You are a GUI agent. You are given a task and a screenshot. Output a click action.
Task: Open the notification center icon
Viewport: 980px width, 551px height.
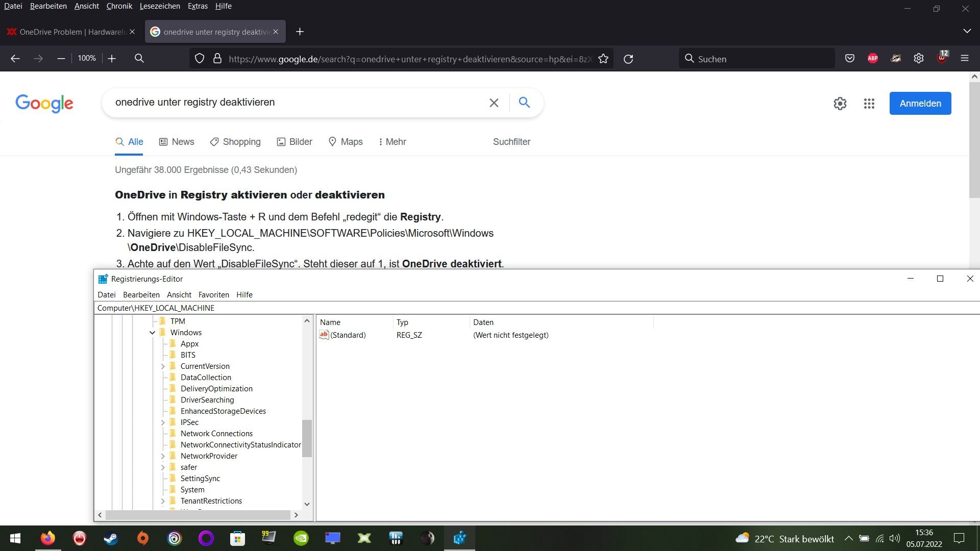coord(959,538)
